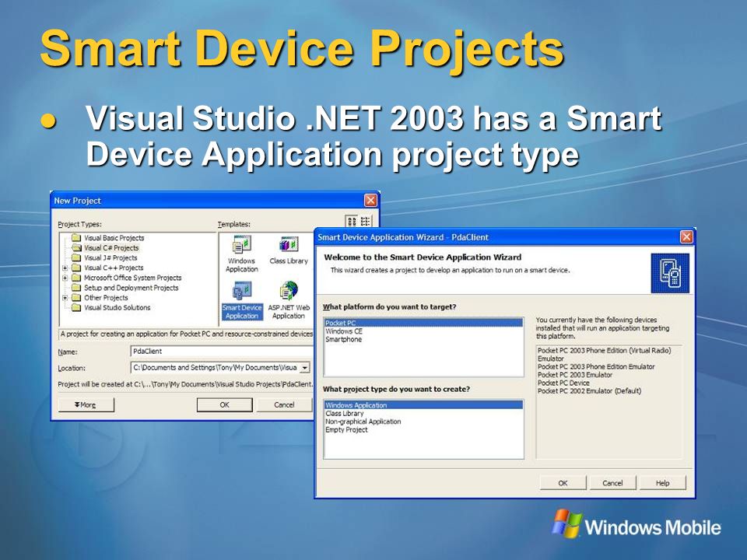
Task: Click Cancel in the Smart Device Wizard
Action: (612, 483)
